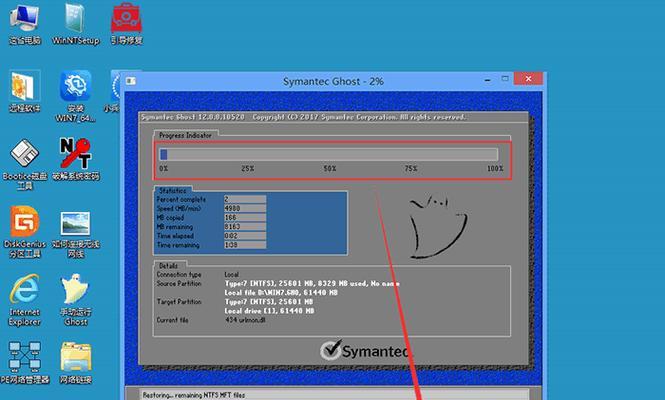Open the DiskGenius分区工具 icon

[25, 232]
